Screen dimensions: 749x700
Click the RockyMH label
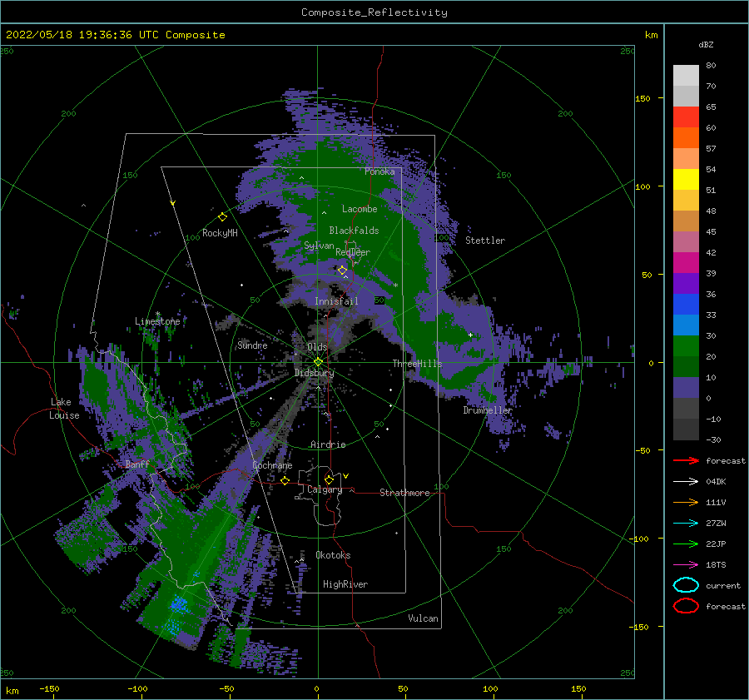coord(220,233)
